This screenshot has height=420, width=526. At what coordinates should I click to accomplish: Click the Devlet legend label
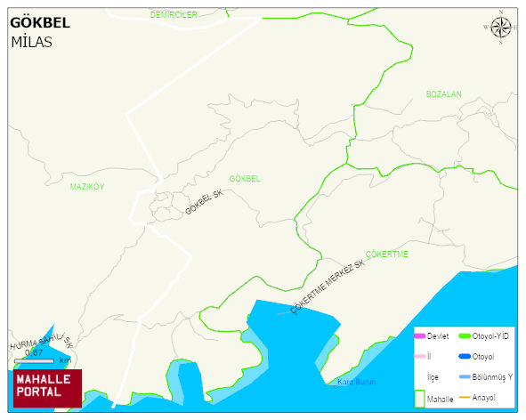[x=437, y=335]
